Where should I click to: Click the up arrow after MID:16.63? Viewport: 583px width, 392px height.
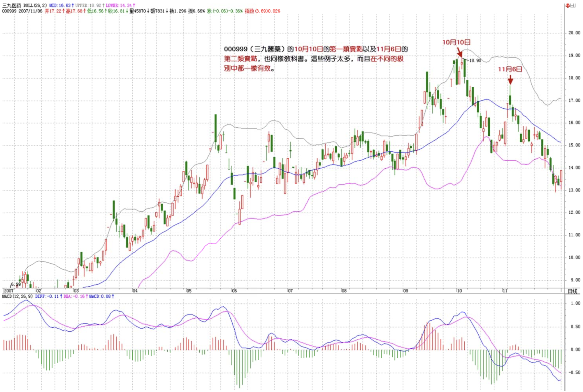[73, 6]
